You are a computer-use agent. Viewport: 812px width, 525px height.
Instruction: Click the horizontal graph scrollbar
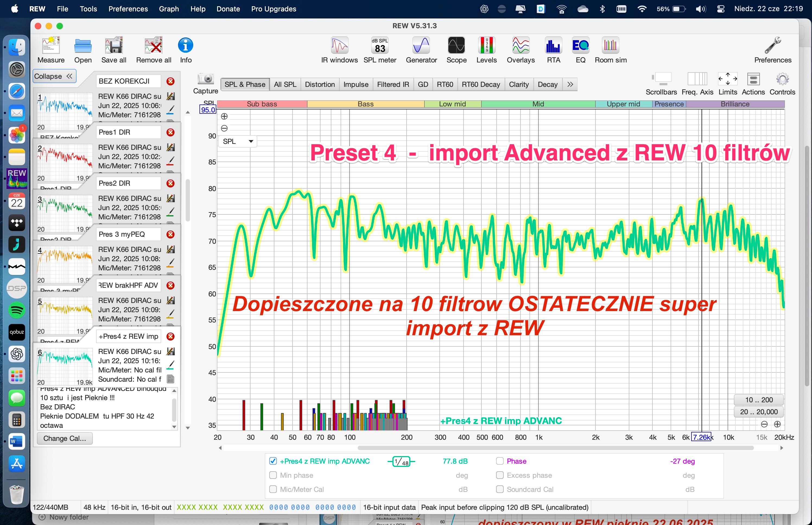pyautogui.click(x=556, y=448)
